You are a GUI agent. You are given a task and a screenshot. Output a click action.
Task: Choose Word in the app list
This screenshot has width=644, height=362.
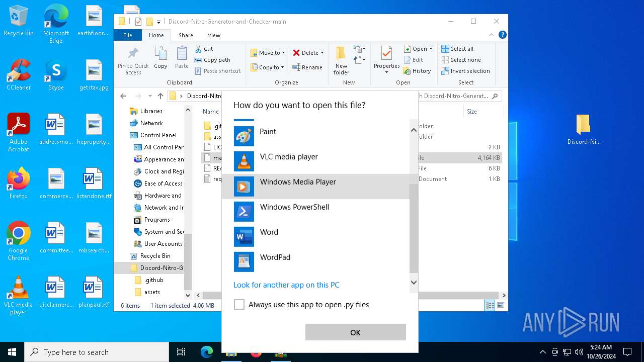pyautogui.click(x=315, y=237)
